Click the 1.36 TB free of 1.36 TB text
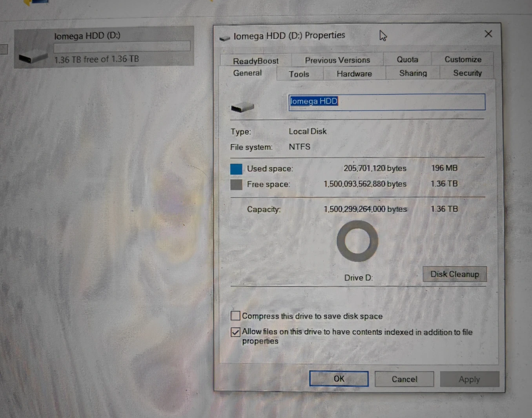Viewport: 532px width, 418px height. pyautogui.click(x=97, y=59)
